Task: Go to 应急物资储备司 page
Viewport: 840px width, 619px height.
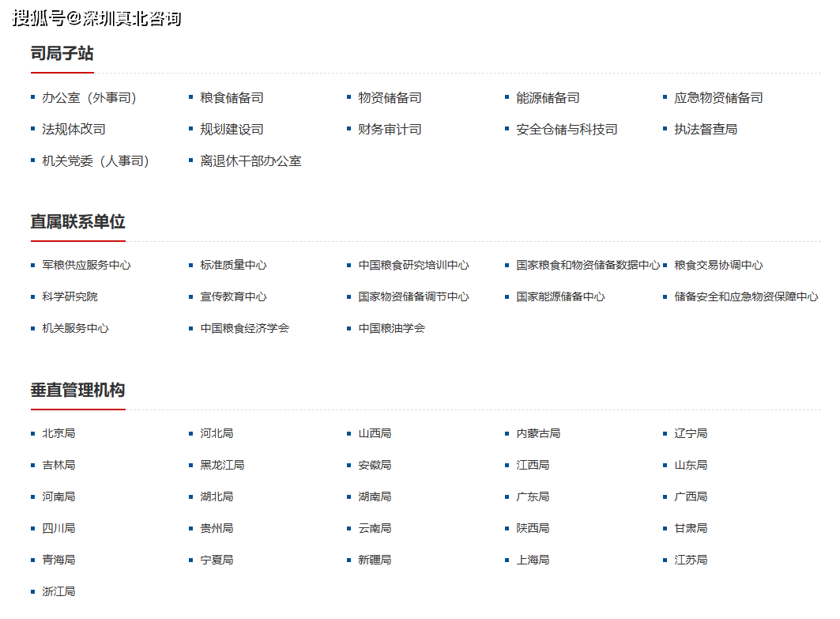Action: pos(718,98)
